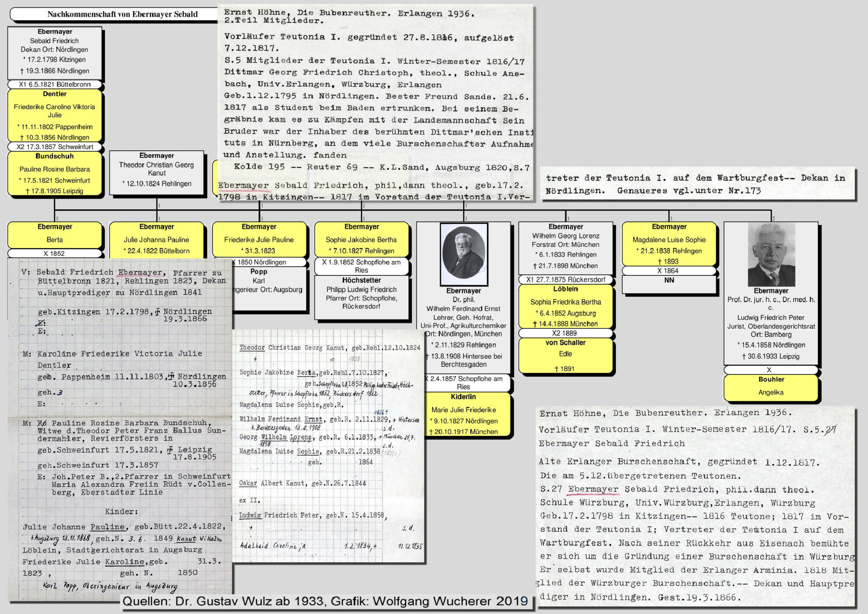Viewport: 868px width, 614px height.
Task: Select Magdalene Luise Sophie Ebermayer box
Action: pyautogui.click(x=669, y=243)
